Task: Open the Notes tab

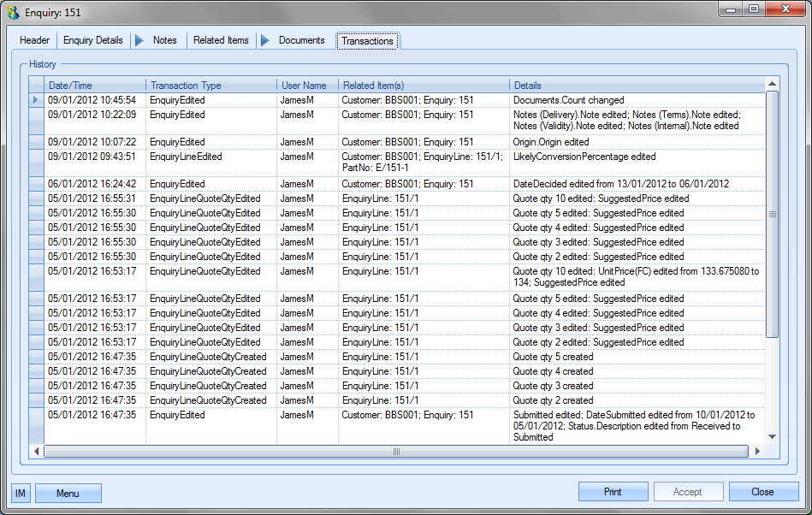Action: [x=165, y=40]
